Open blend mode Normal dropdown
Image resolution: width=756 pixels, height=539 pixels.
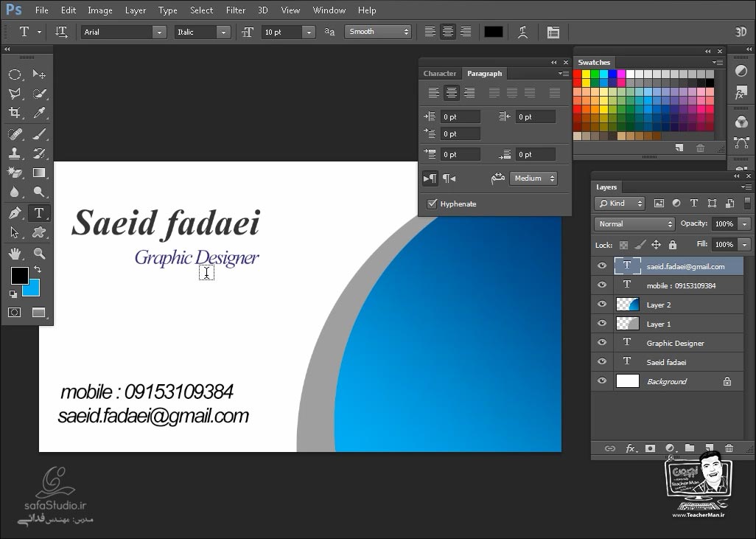tap(634, 224)
